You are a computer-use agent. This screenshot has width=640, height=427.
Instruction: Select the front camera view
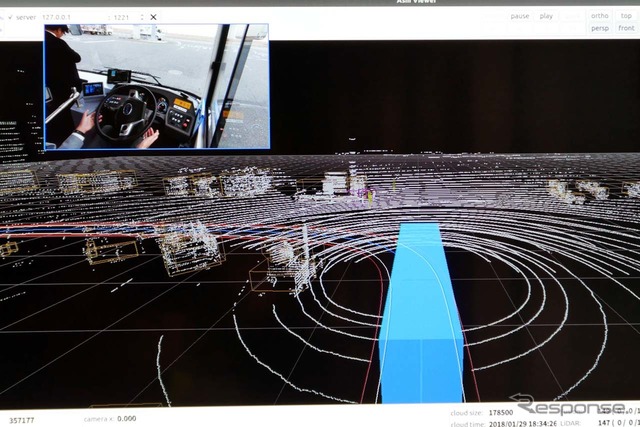pyautogui.click(x=626, y=28)
